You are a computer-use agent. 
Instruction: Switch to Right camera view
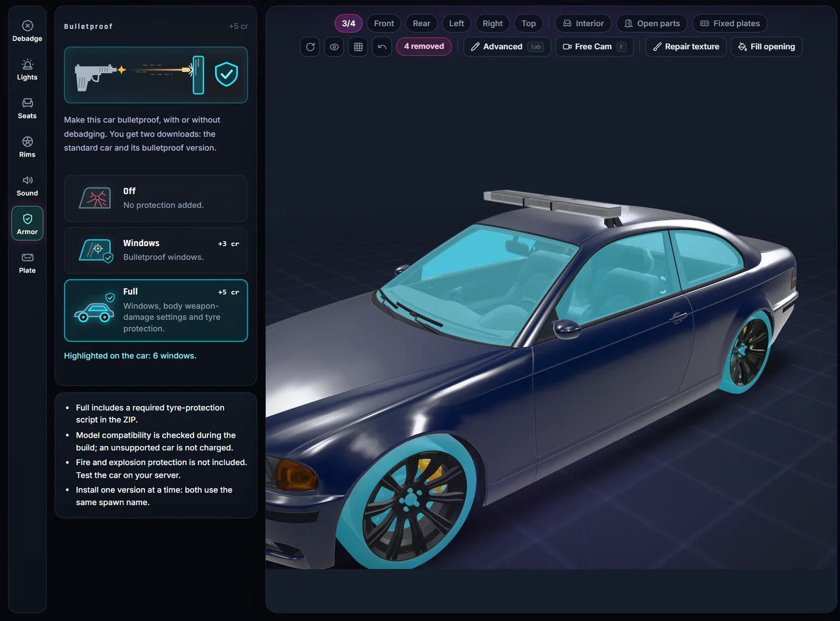click(492, 24)
